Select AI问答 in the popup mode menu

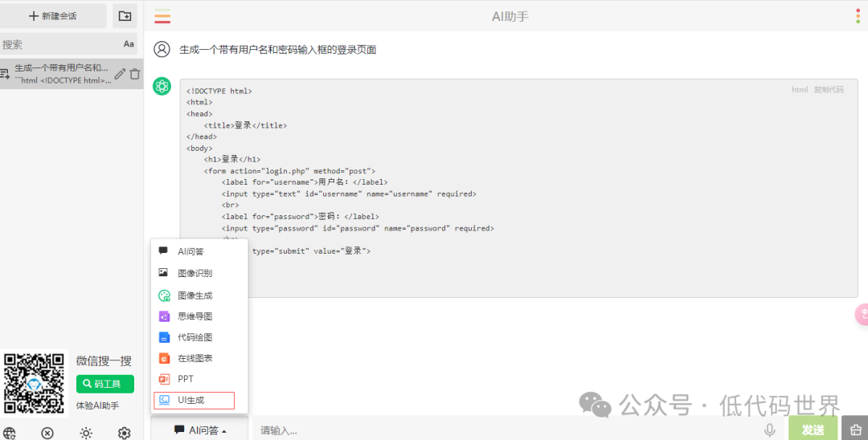(199, 251)
